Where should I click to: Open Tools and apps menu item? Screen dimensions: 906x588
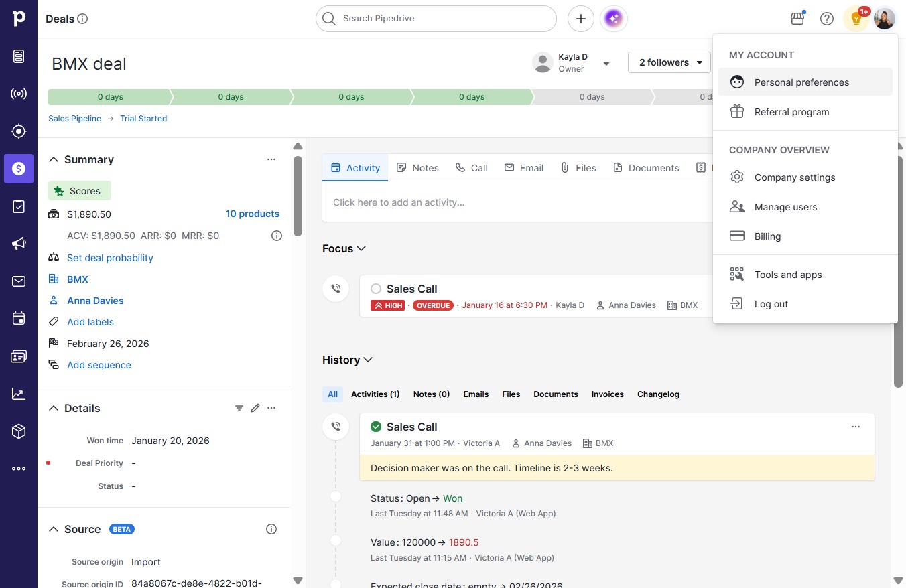[x=805, y=275]
